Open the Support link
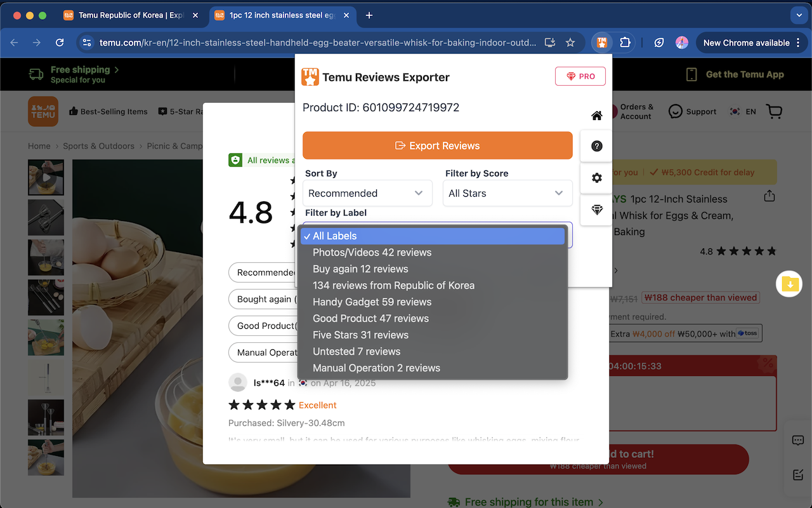Screen dimensions: 812x508 (692, 112)
